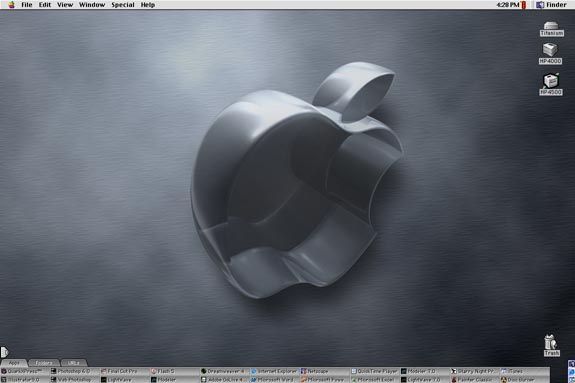This screenshot has width=575, height=383.
Task: Select the HP 4000 printer icon
Action: [550, 54]
